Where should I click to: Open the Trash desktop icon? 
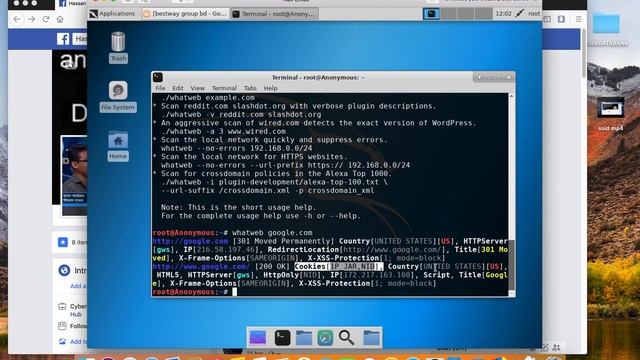pos(118,47)
